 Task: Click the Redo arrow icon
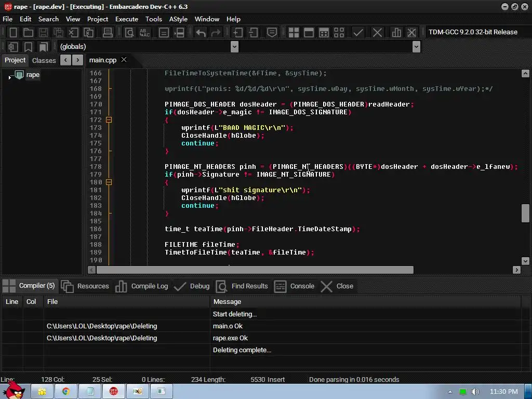click(x=216, y=32)
